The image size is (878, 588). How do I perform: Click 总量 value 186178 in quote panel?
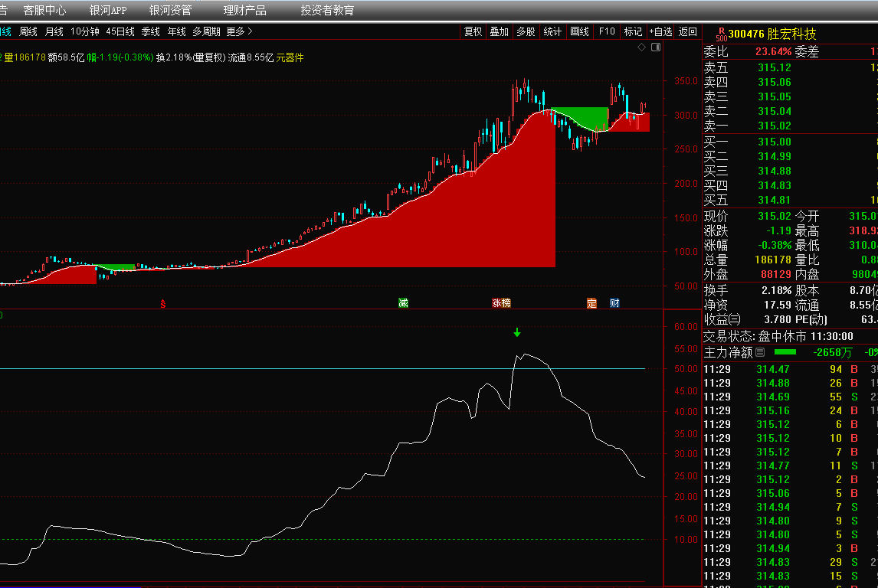click(x=773, y=260)
